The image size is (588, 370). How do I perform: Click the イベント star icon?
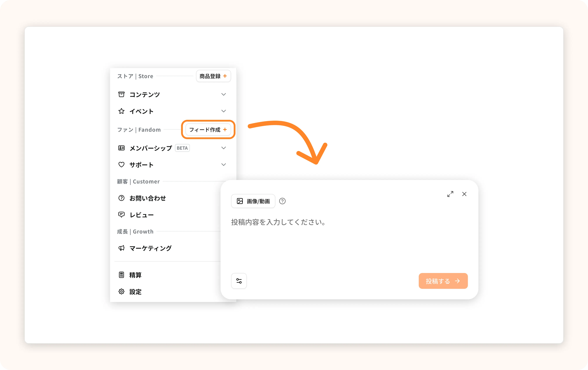point(121,111)
